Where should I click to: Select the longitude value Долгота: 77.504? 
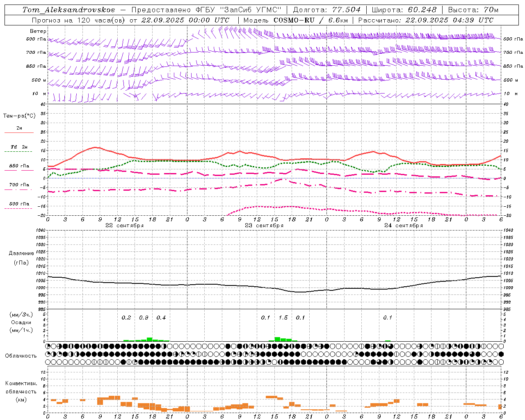point(327,10)
